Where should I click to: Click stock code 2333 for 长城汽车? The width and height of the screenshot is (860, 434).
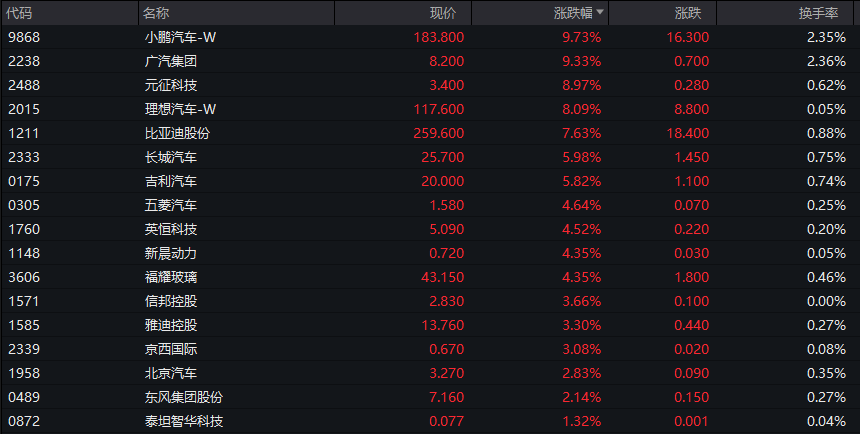click(x=24, y=157)
